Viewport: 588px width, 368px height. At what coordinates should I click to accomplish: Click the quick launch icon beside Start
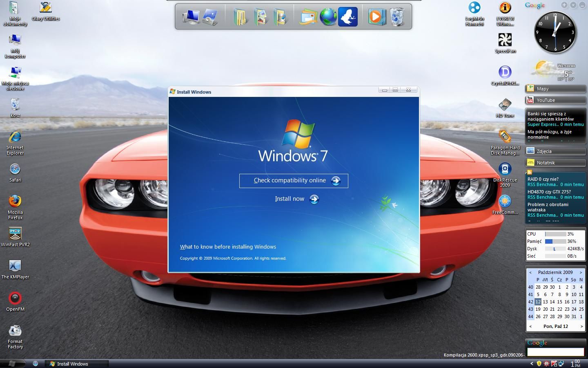click(x=35, y=364)
